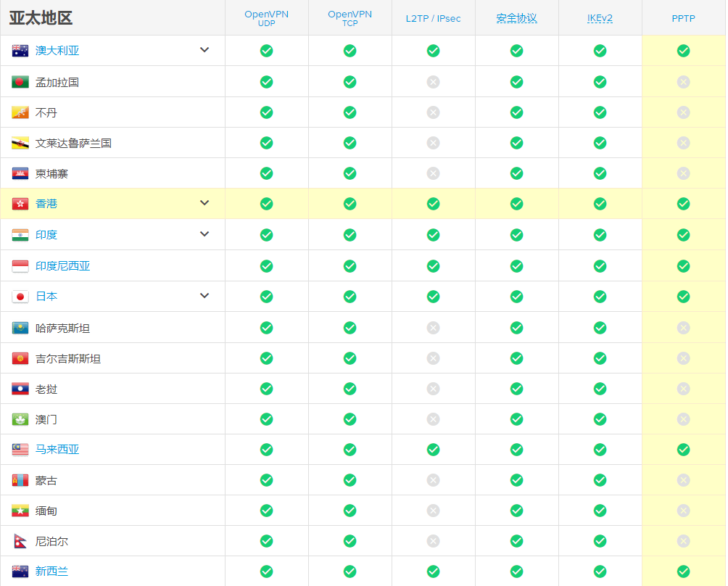This screenshot has width=728, height=586.
Task: Click the New Zealand flag icon
Action: coord(20,571)
